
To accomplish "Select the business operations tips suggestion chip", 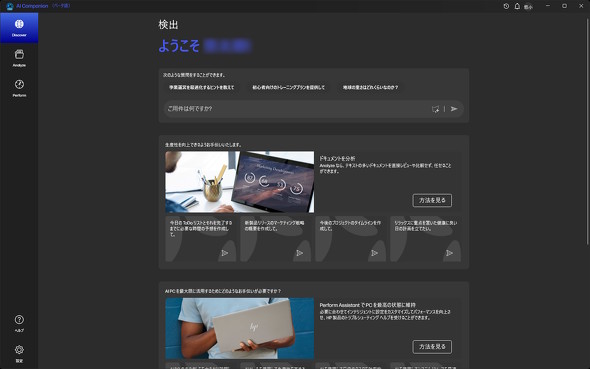I will click(x=202, y=87).
